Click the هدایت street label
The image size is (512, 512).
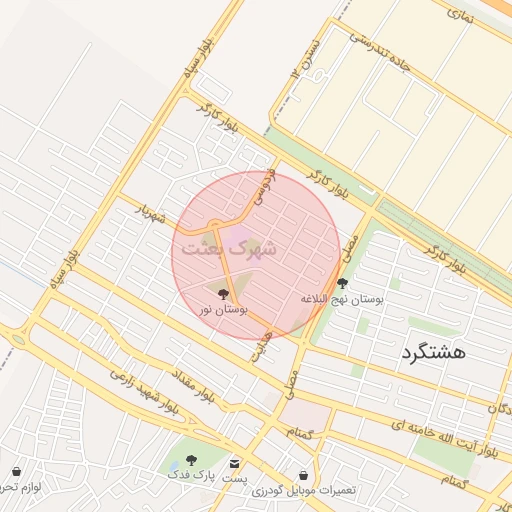262,347
